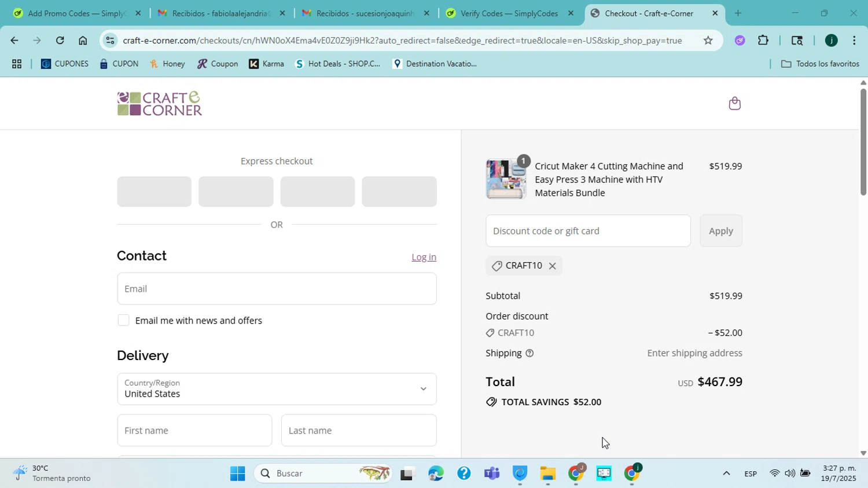Click the second express checkout button
The width and height of the screenshot is (868, 488).
pos(236,192)
